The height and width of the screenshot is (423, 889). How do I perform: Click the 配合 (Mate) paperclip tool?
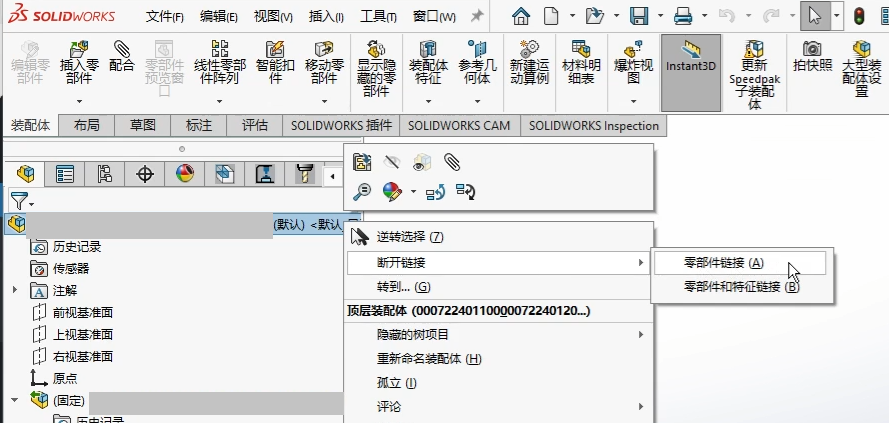click(121, 56)
